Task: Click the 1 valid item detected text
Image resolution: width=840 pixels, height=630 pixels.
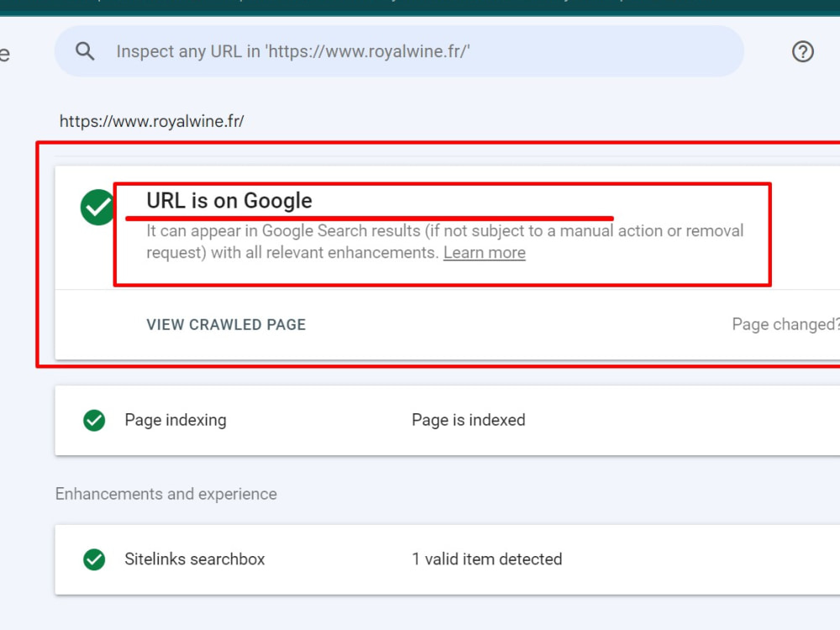Action: [x=486, y=559]
